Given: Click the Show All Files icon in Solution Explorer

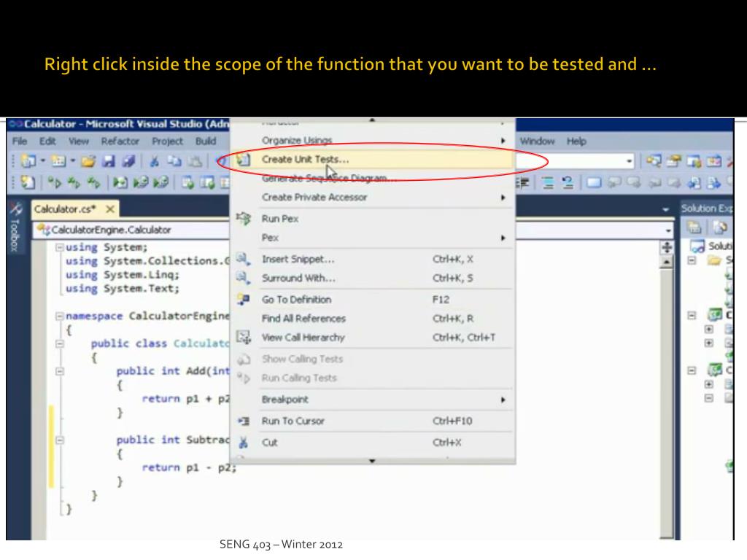Looking at the screenshot, I should click(x=720, y=227).
